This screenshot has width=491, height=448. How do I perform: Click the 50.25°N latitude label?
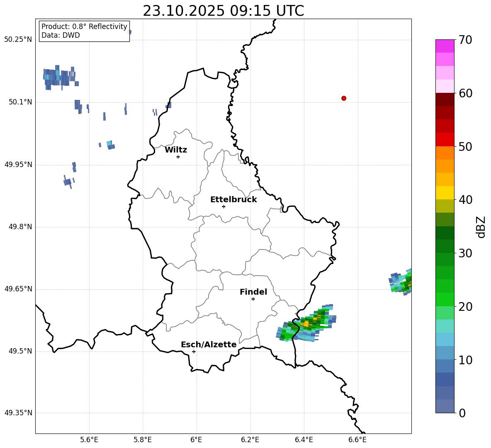[x=18, y=40]
